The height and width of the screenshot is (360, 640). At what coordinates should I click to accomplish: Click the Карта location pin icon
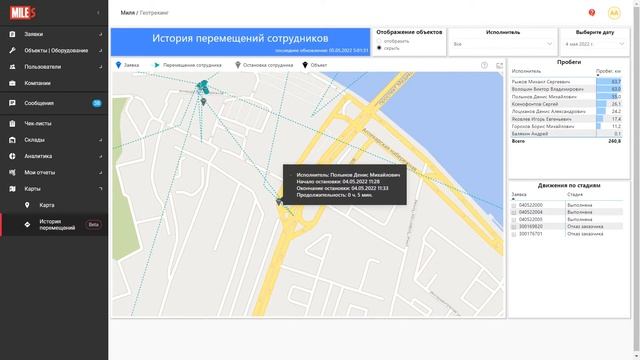(x=27, y=205)
